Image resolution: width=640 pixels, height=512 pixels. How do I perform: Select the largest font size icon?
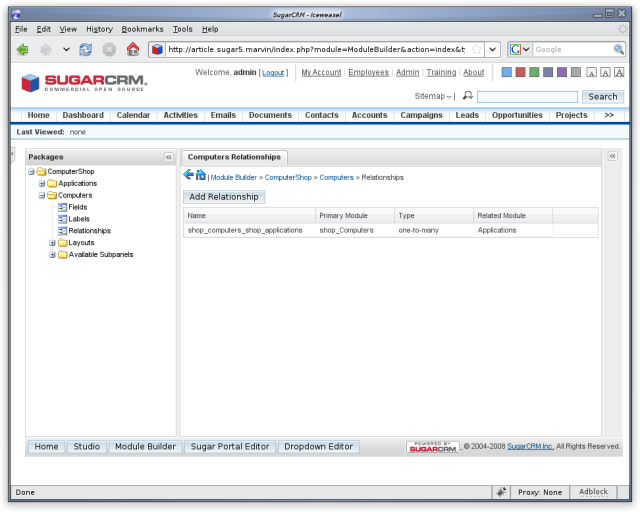pos(619,73)
